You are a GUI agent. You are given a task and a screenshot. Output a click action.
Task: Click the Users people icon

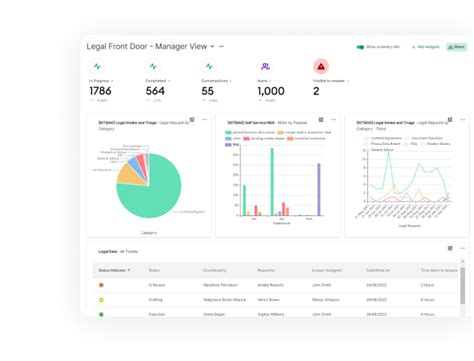[x=265, y=67]
